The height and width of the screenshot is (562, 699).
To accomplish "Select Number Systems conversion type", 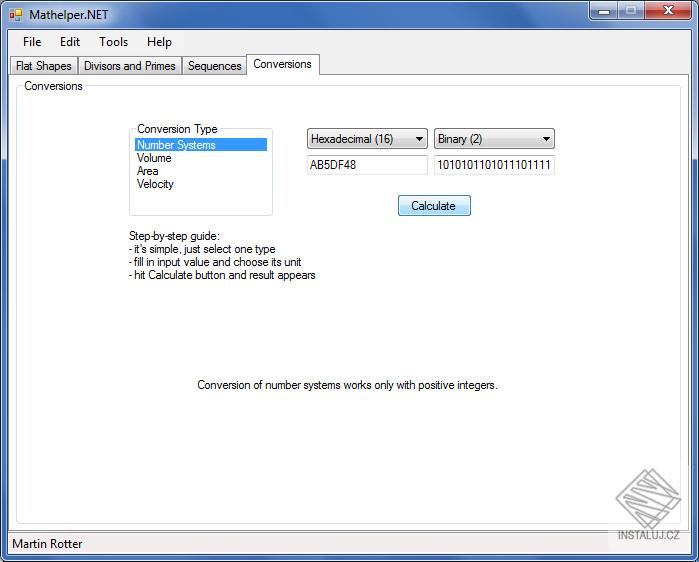I will [201, 144].
